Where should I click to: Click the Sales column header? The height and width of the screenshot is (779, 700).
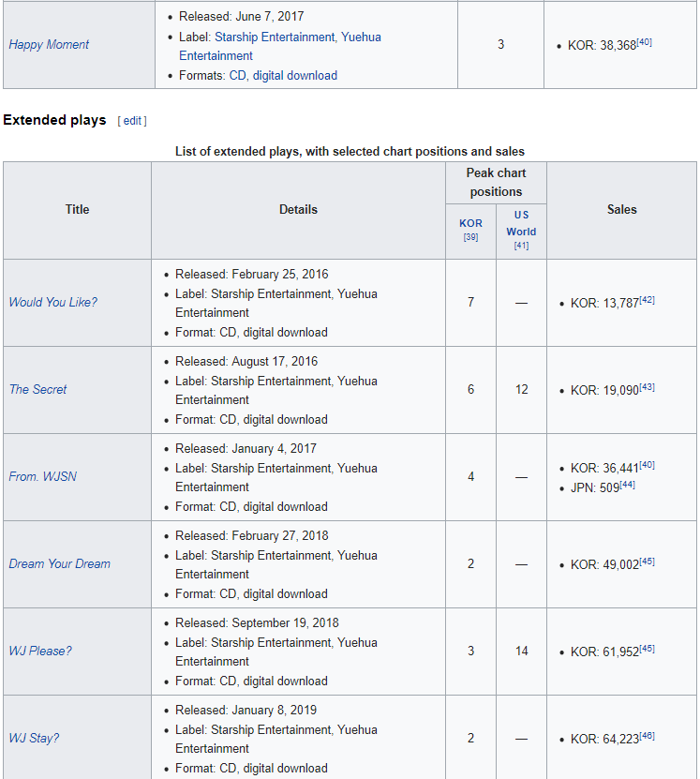[622, 210]
